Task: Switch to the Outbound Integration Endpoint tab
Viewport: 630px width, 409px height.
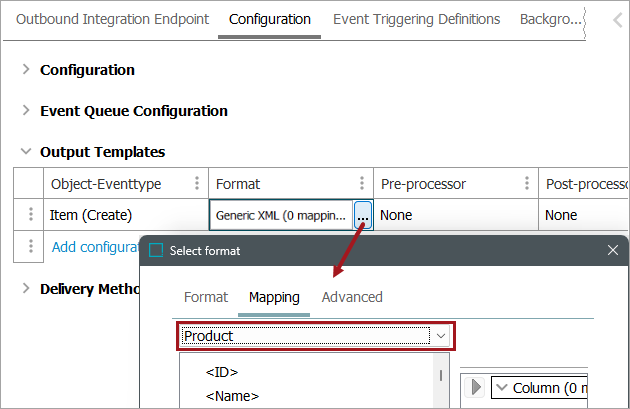Action: pos(113,19)
